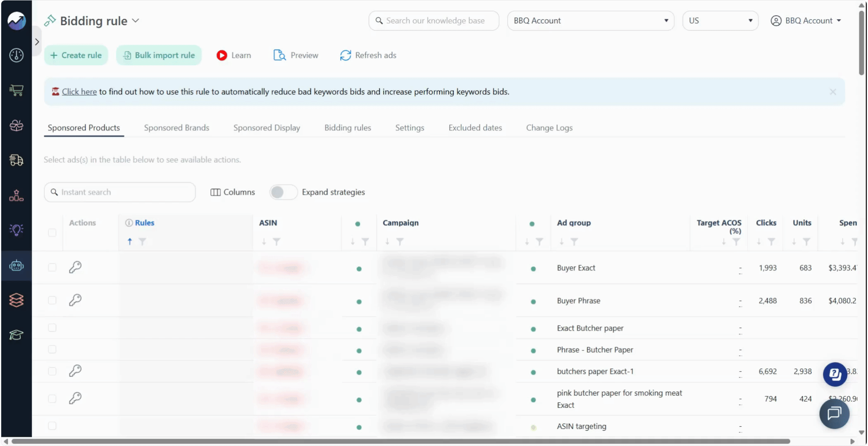Tick the checkbox for Phrase - Butcher Paper row
This screenshot has height=446, width=868.
click(x=52, y=349)
